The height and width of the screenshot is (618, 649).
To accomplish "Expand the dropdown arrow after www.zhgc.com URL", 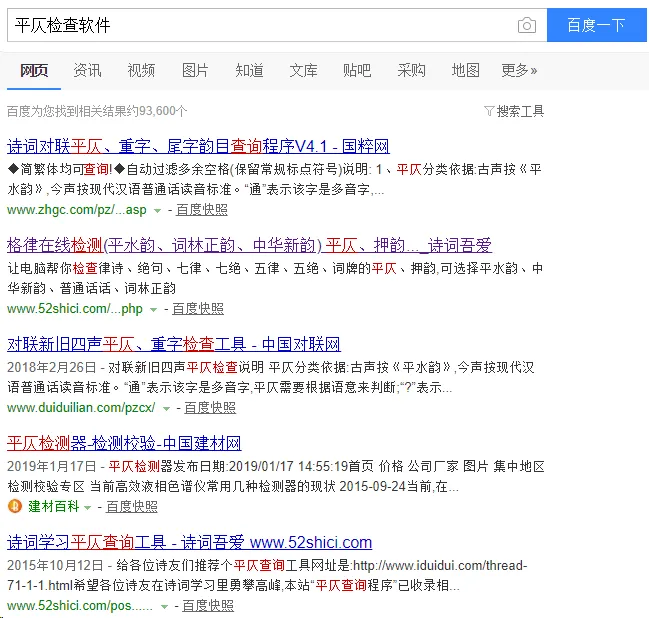I will [x=157, y=211].
